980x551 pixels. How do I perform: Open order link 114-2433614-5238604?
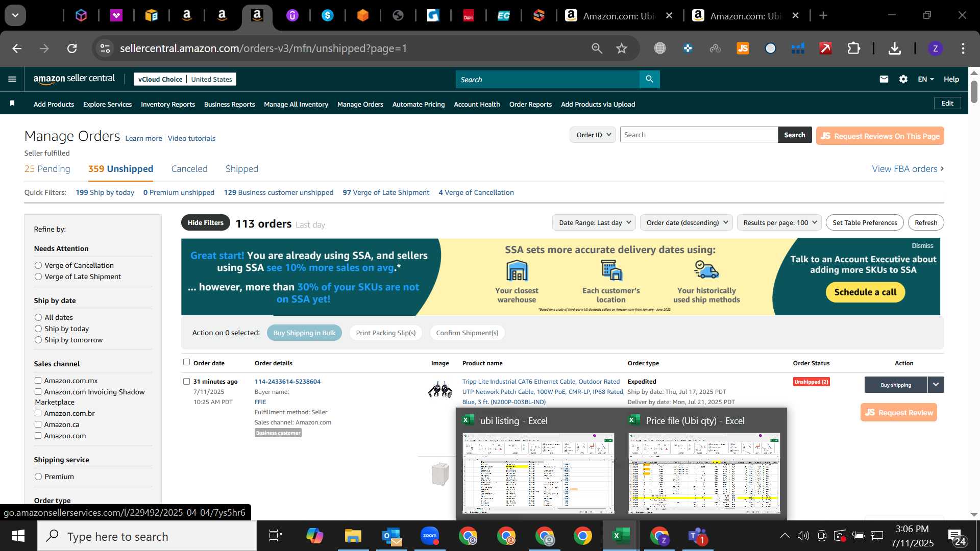[x=287, y=381]
